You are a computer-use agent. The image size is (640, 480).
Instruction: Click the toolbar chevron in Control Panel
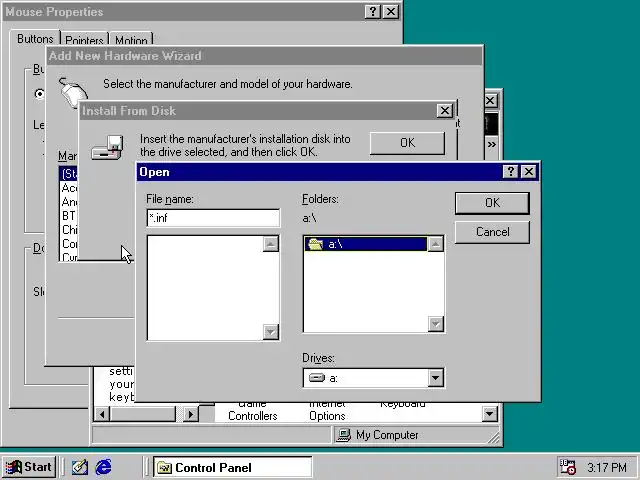click(491, 144)
